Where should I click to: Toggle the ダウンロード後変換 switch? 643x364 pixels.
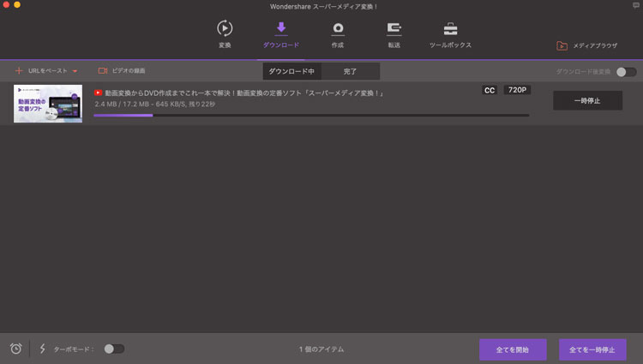tap(626, 72)
